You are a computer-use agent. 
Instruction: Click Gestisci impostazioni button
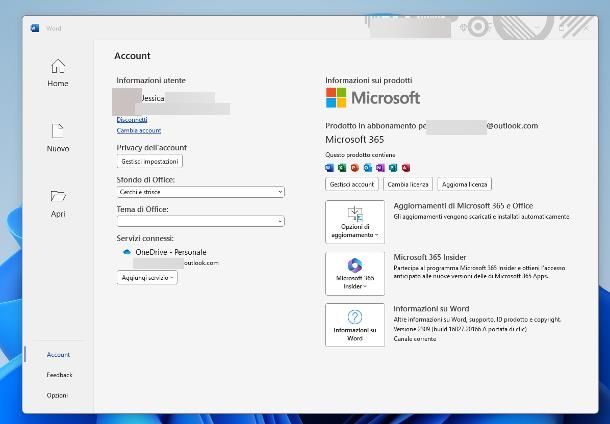150,161
